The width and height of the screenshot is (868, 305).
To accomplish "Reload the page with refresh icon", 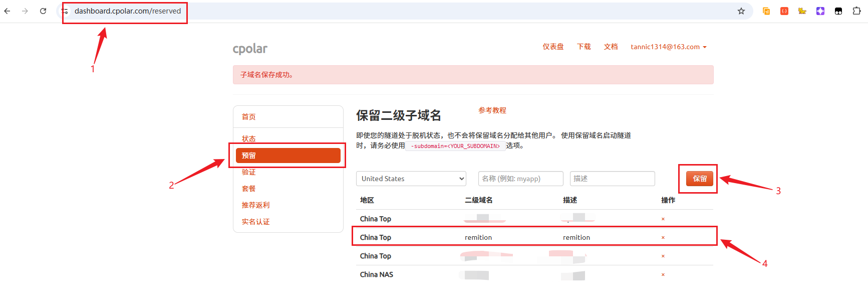I will coord(43,11).
